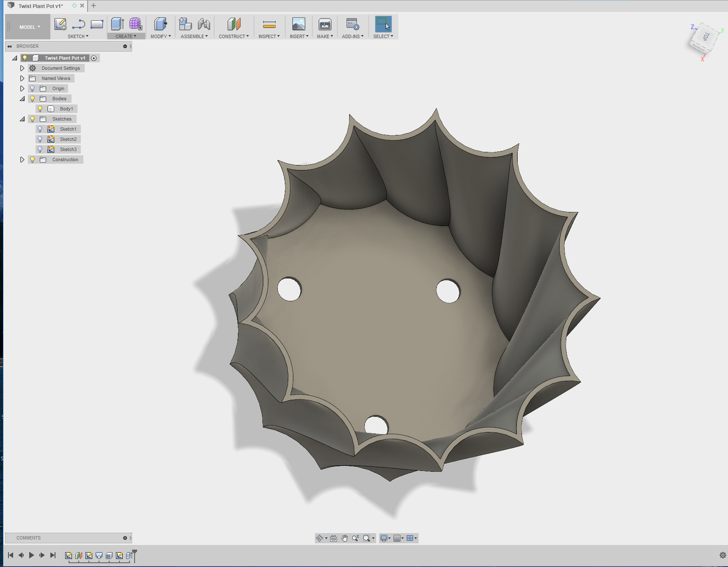The width and height of the screenshot is (728, 567).
Task: Click the Create Sketch icon
Action: tap(61, 24)
